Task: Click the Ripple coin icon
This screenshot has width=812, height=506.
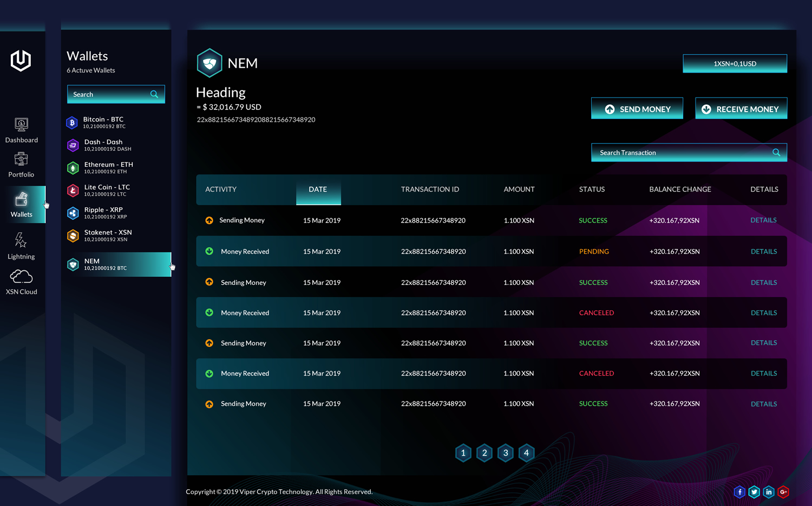Action: click(73, 213)
